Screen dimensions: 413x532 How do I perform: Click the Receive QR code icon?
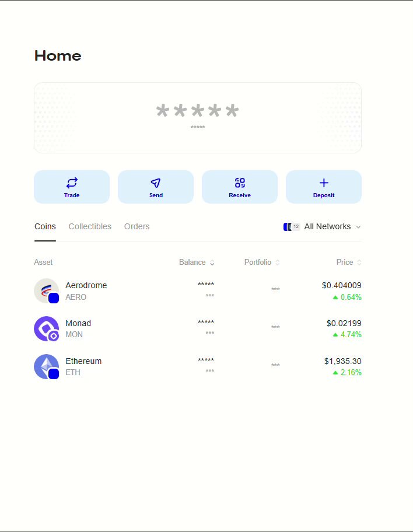(x=240, y=183)
